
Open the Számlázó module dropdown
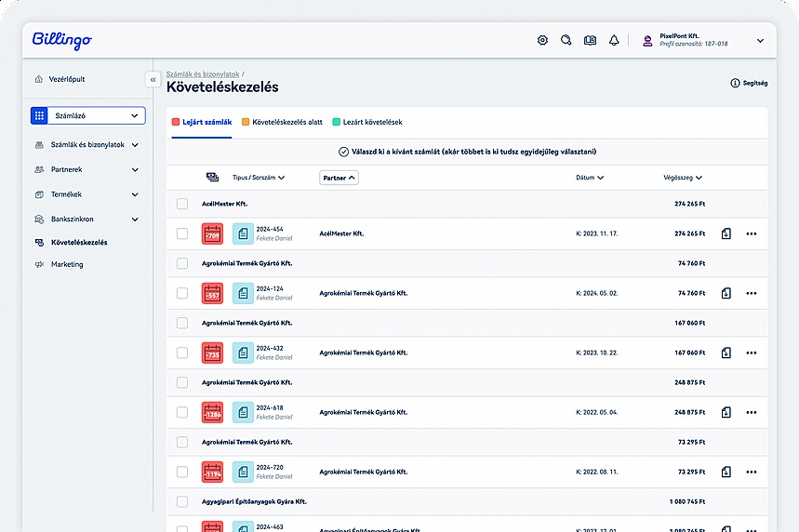pos(87,116)
